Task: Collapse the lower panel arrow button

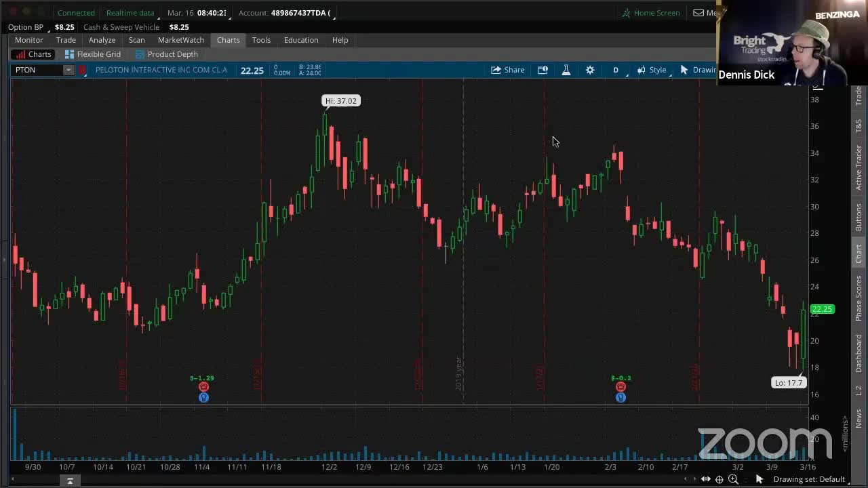Action: point(70,481)
